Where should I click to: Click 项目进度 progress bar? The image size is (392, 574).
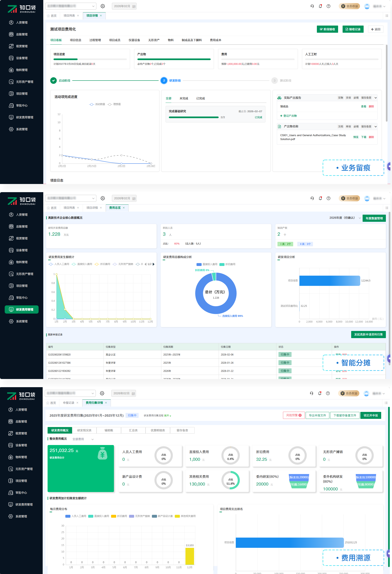pos(90,59)
